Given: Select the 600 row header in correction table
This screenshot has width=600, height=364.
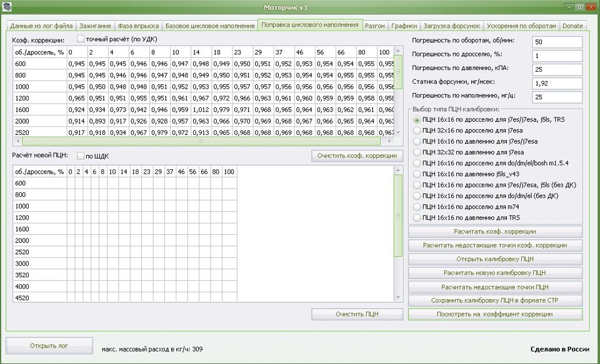Looking at the screenshot, I should [40, 64].
